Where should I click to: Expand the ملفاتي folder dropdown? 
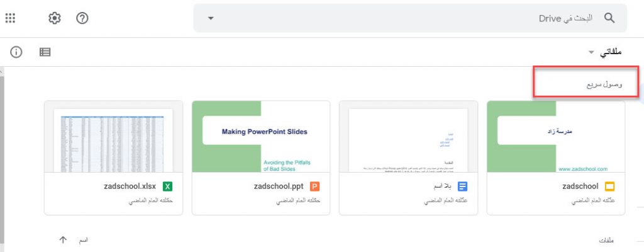[591, 52]
